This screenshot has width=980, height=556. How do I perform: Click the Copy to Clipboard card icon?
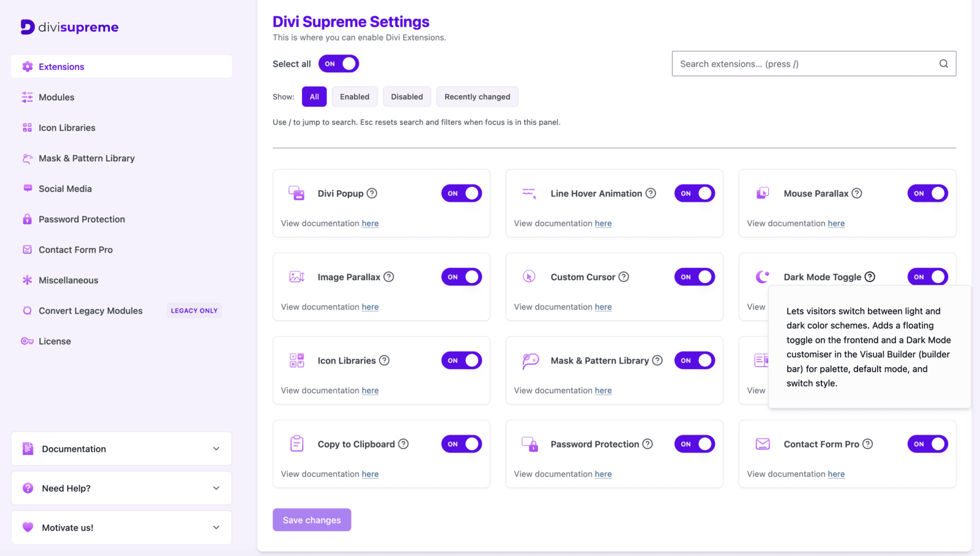297,443
